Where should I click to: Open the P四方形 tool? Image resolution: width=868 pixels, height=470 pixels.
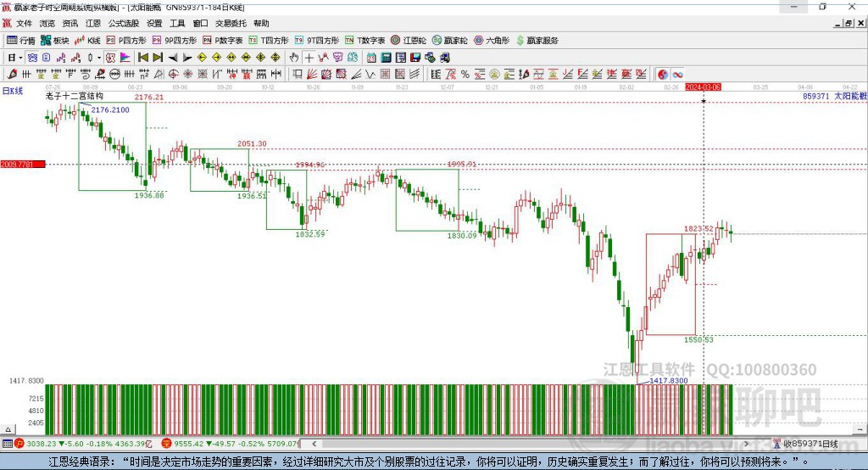pos(126,41)
